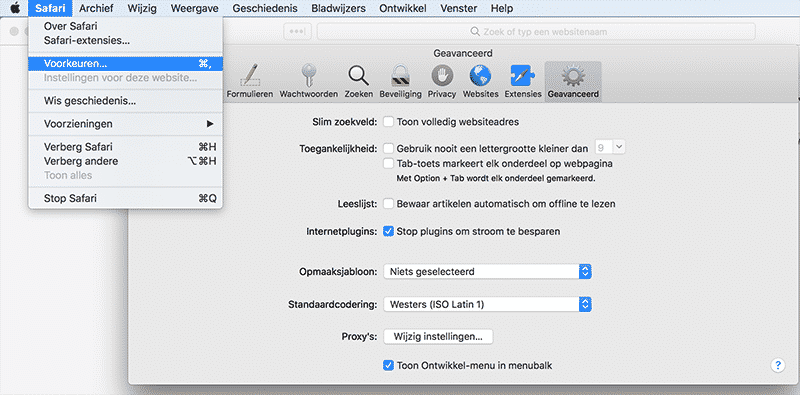
Task: Open the Bladwijzers menu in menu bar
Action: 338,8
